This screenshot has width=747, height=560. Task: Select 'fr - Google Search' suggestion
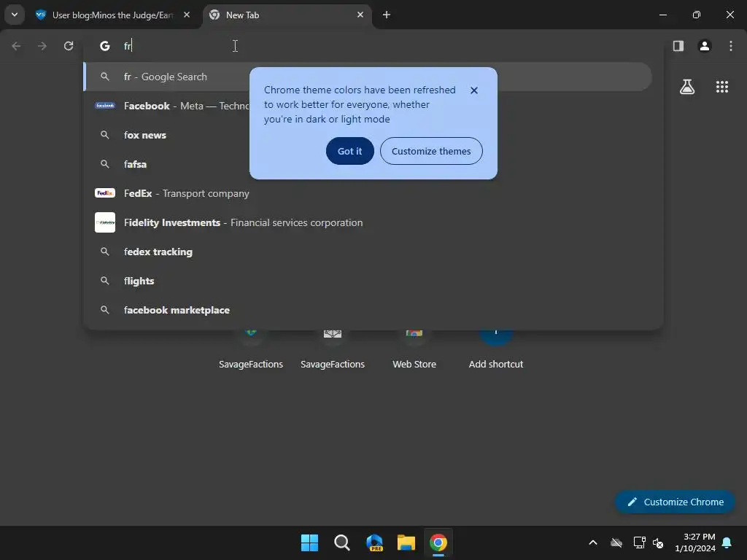[368, 77]
